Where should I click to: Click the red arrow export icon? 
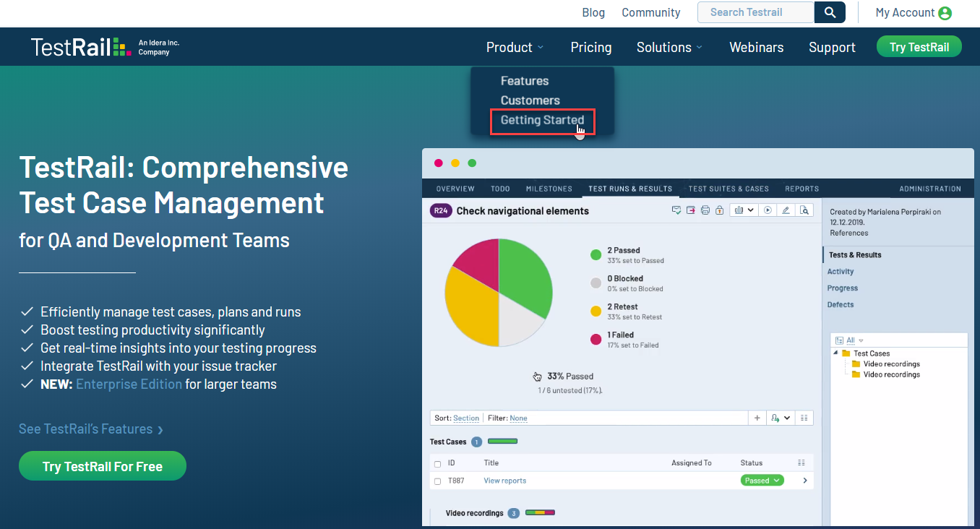point(691,210)
